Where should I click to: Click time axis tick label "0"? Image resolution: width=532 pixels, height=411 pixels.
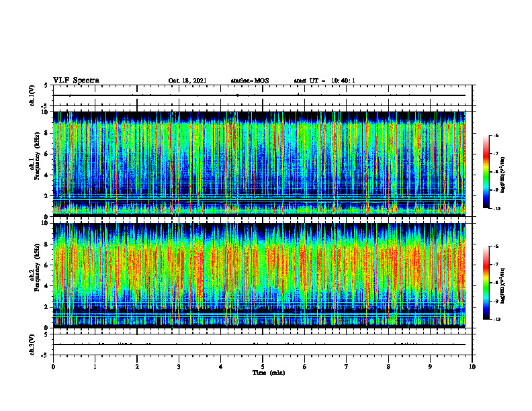click(53, 367)
